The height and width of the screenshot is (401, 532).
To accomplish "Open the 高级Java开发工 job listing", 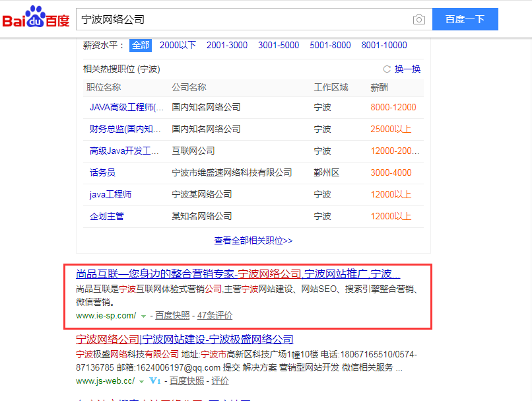I will (x=124, y=151).
